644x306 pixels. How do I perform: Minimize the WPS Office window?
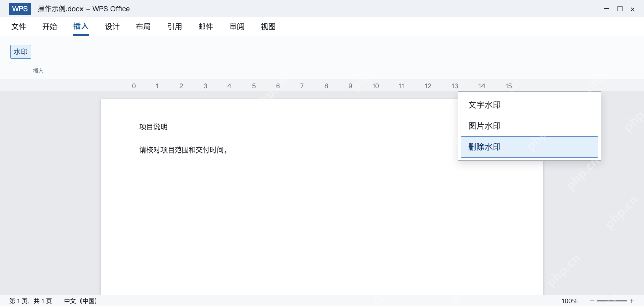click(607, 9)
